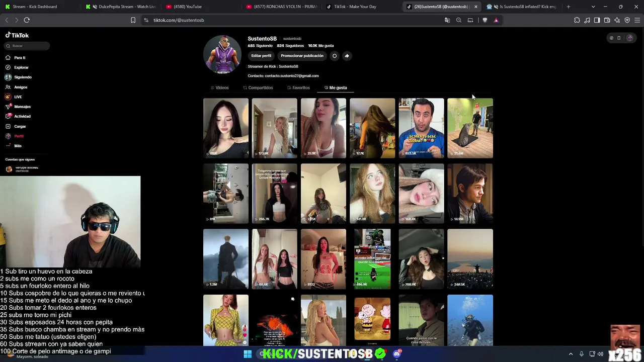Open followed account четыре восемь
This screenshot has height=362, width=644.
point(22,169)
